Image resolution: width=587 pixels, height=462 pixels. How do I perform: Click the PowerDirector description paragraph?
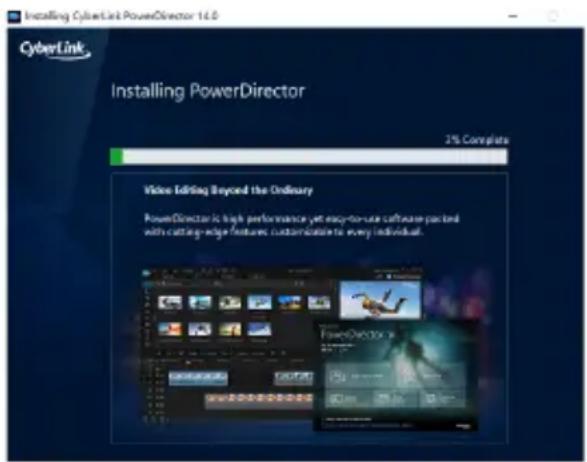click(x=302, y=225)
